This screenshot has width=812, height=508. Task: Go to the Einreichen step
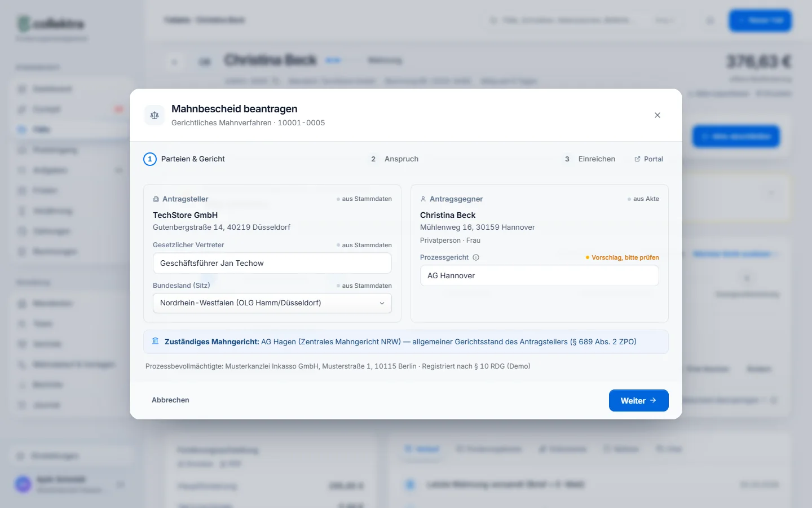[x=589, y=159]
